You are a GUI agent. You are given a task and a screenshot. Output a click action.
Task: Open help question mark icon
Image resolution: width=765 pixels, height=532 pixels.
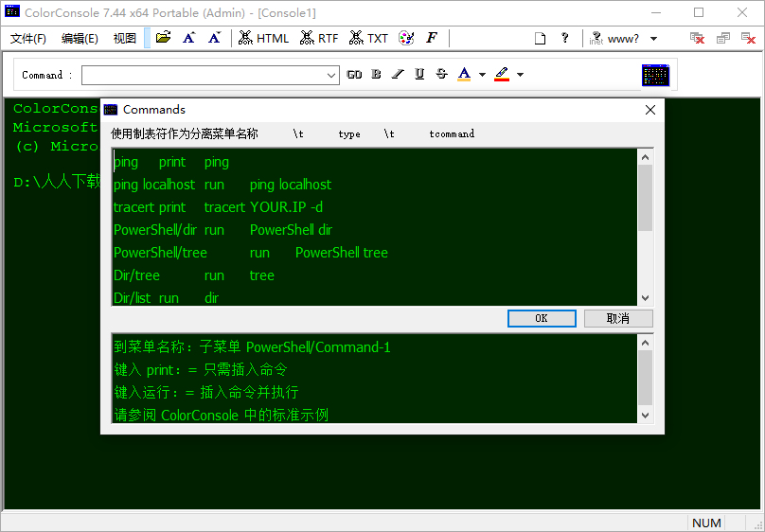(564, 38)
